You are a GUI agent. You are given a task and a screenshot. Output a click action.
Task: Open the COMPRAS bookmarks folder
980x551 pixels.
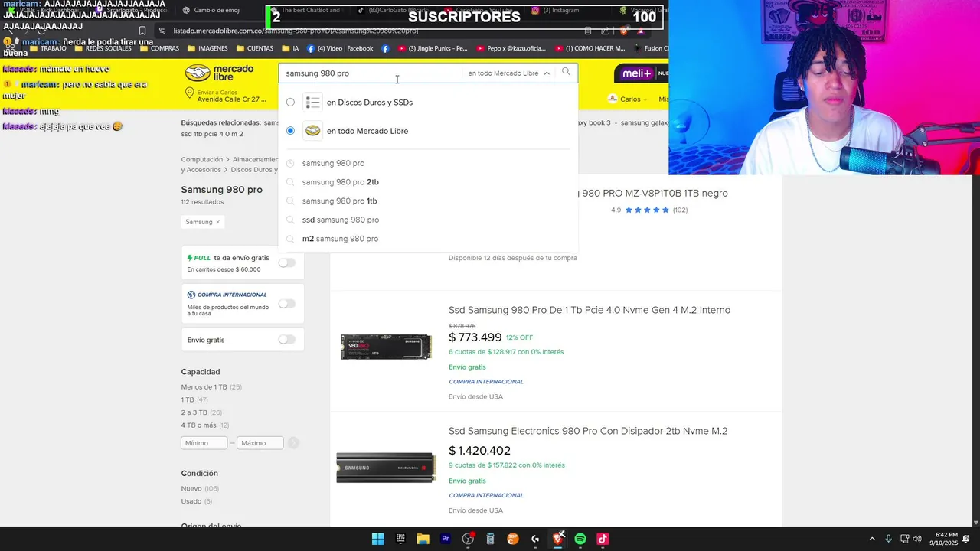[x=158, y=48]
